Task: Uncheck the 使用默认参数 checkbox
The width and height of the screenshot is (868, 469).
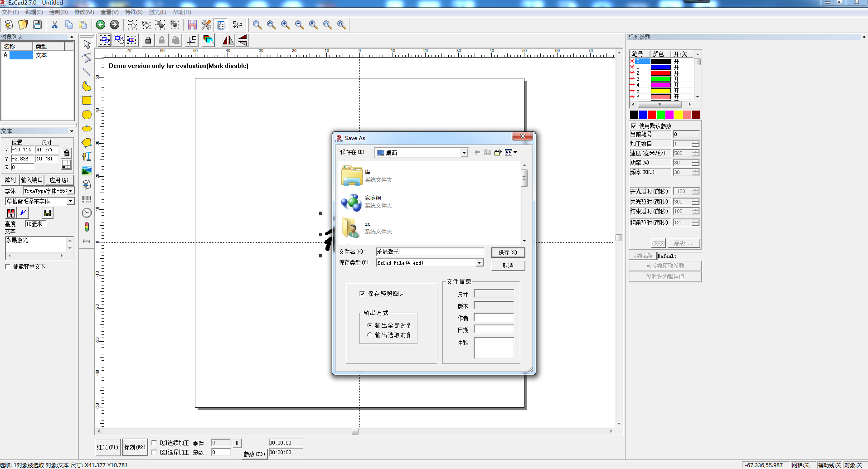Action: coord(634,126)
